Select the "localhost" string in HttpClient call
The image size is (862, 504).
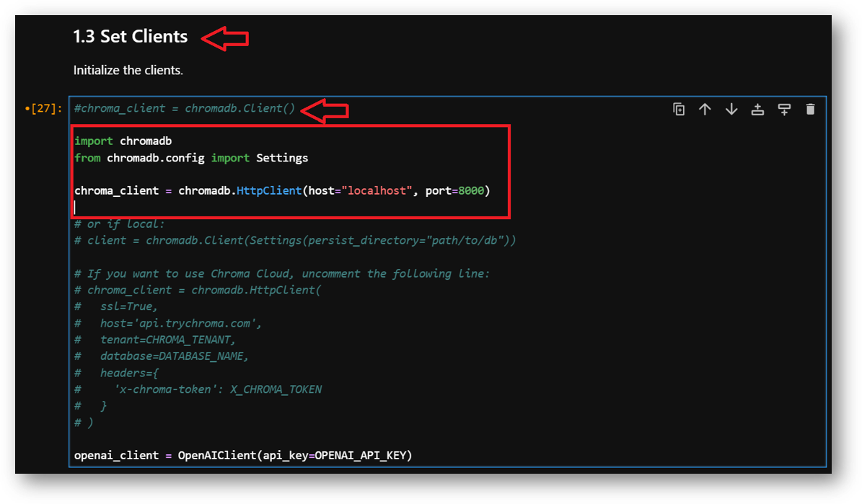[378, 190]
